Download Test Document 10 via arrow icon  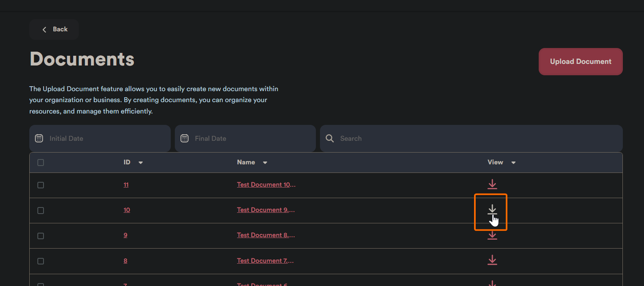coord(492,184)
